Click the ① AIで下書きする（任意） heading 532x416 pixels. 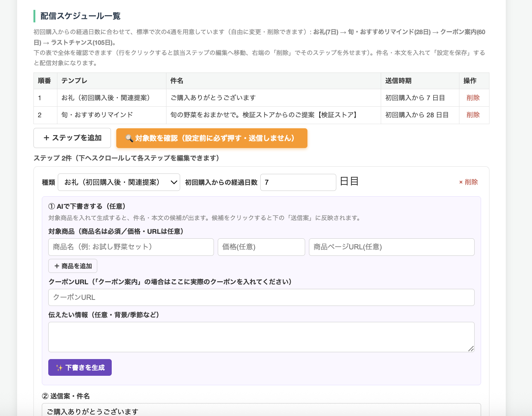coord(87,206)
